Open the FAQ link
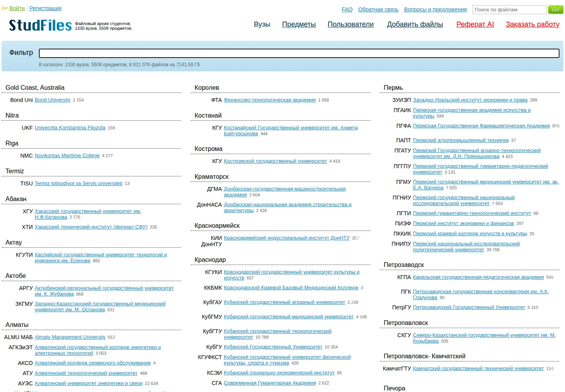565x392 pixels. pyautogui.click(x=347, y=9)
